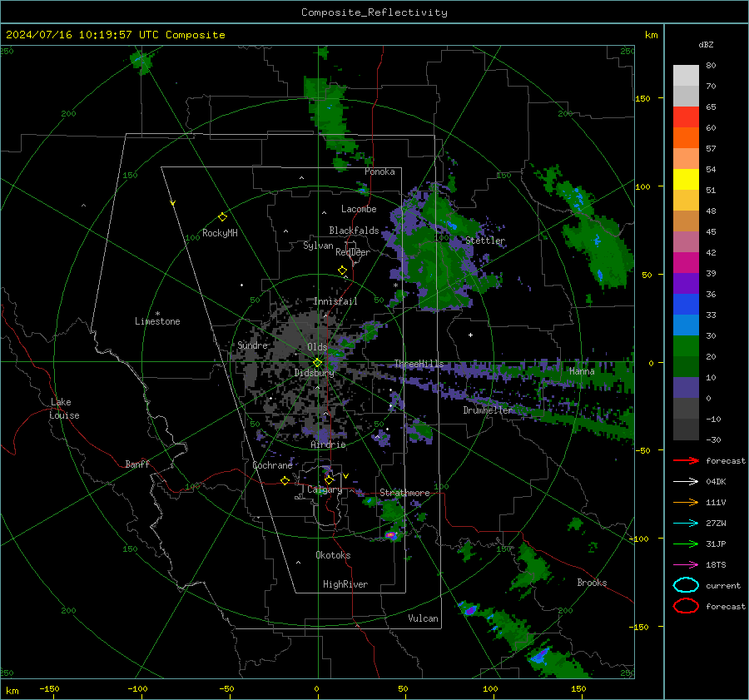Image resolution: width=749 pixels, height=700 pixels.
Task: Click the red forecast arrow in legend
Action: (x=686, y=460)
